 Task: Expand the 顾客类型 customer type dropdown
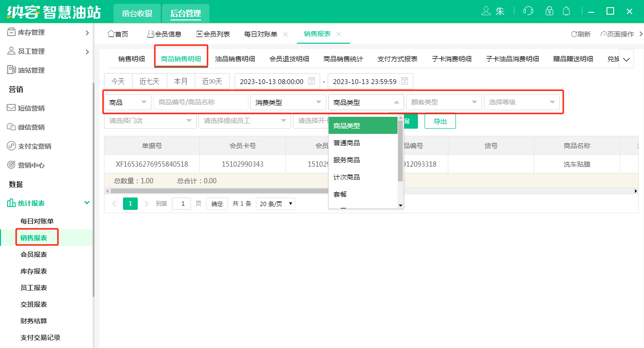pos(444,102)
